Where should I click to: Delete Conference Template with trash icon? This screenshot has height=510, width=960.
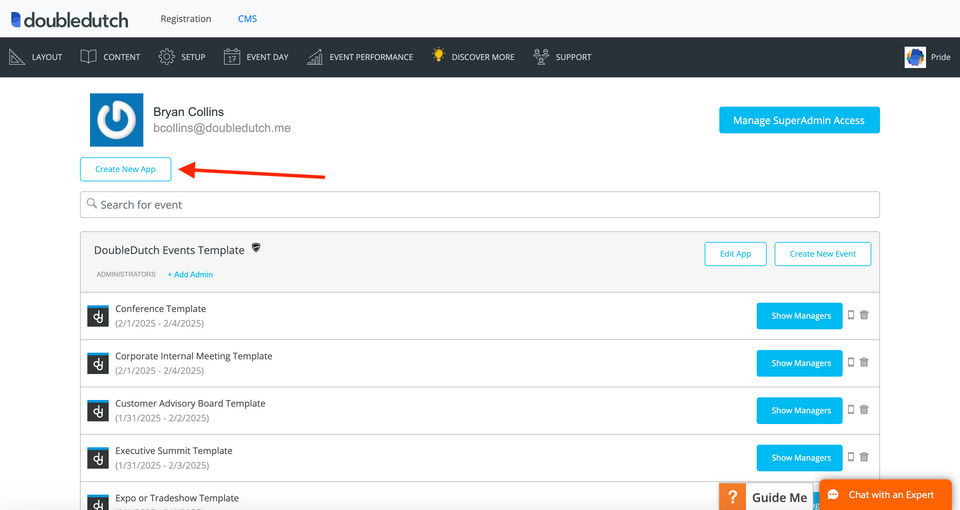click(x=864, y=315)
